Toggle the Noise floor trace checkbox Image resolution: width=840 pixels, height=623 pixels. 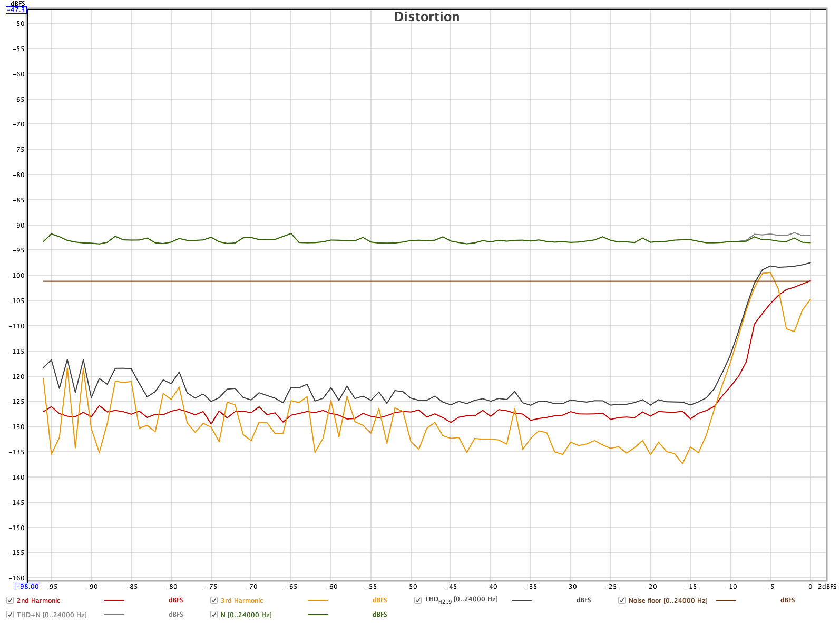622,600
